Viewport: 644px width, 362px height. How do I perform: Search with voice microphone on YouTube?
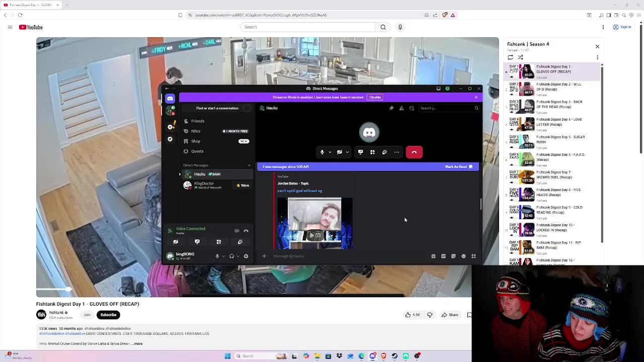tap(400, 27)
